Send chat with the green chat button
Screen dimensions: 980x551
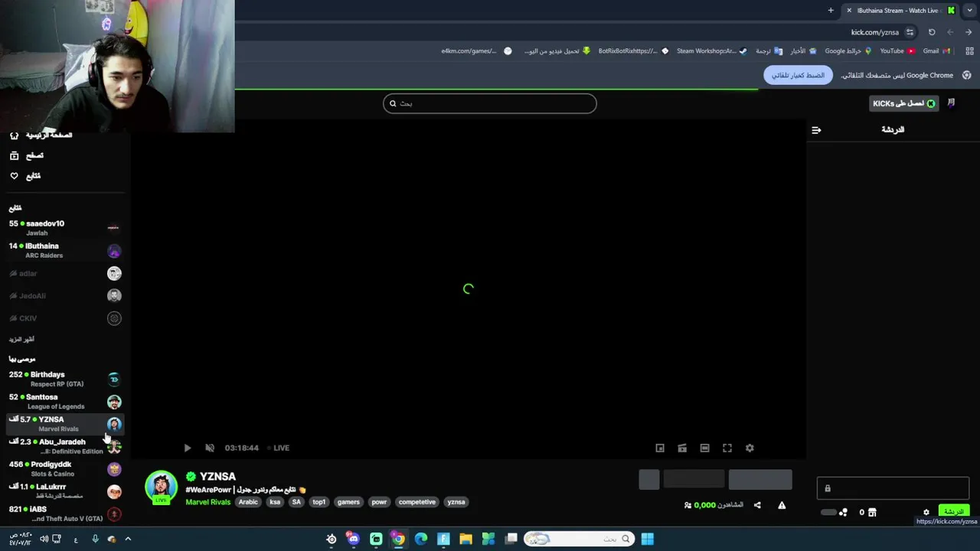click(953, 511)
